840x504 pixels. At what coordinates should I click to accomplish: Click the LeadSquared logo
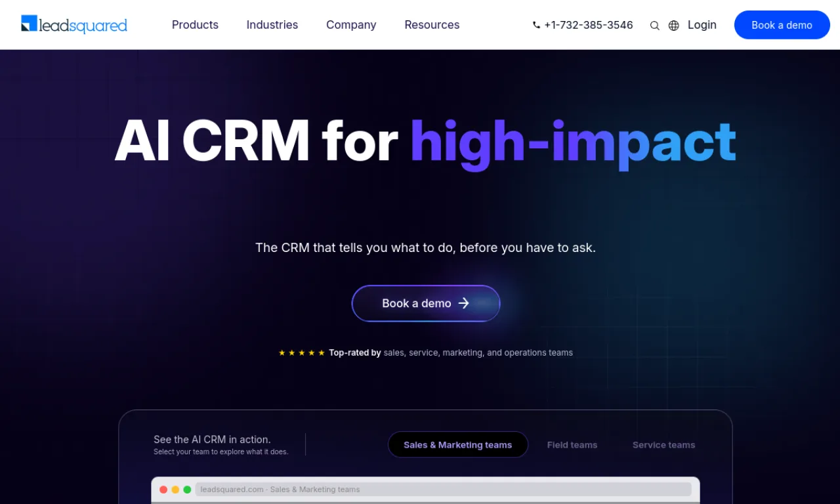point(74,25)
